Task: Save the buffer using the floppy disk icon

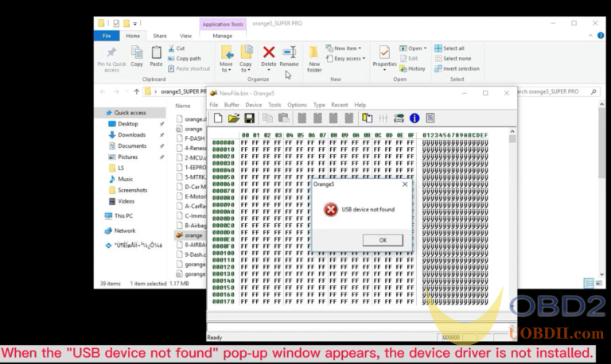Action: coord(249,118)
